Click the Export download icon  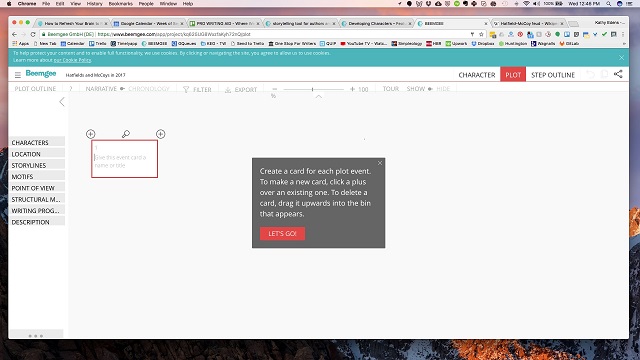tap(228, 89)
